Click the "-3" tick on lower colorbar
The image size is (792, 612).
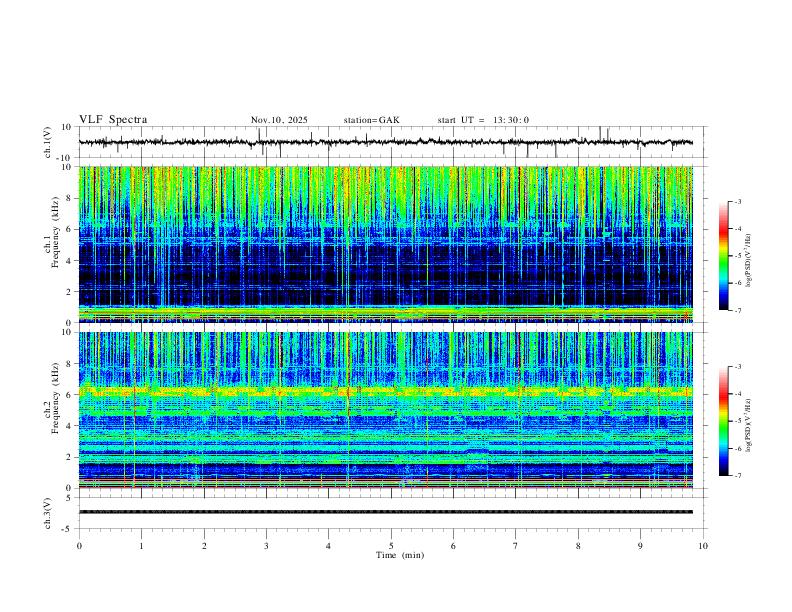click(737, 367)
